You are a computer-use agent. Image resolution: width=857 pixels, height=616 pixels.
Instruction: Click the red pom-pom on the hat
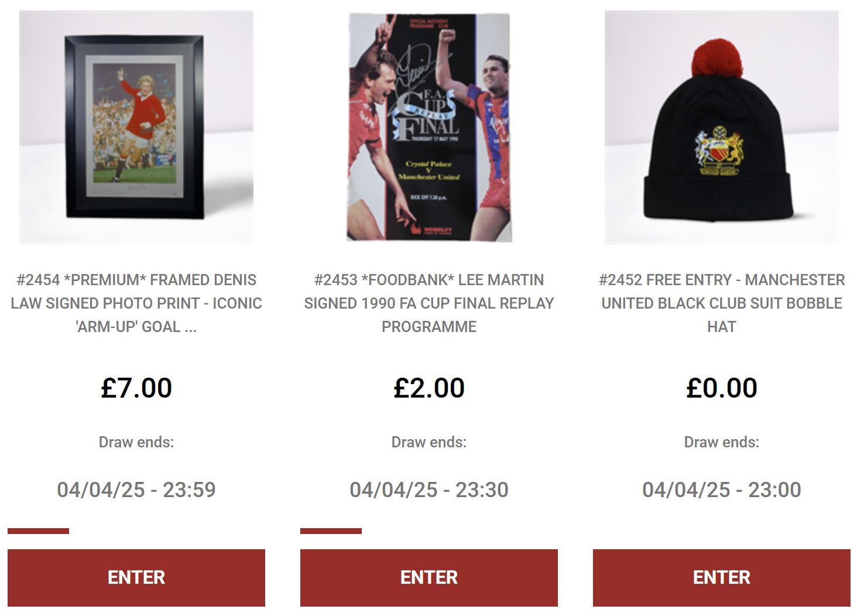[718, 61]
